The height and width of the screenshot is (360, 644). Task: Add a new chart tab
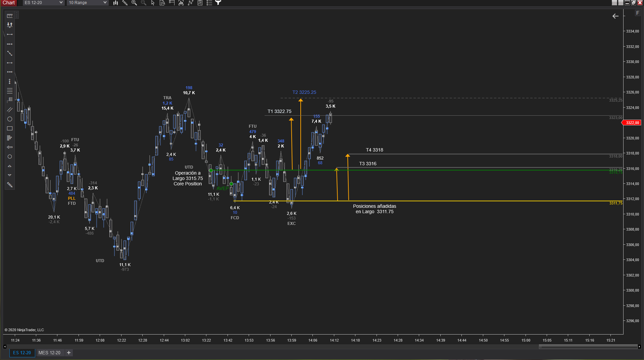[69, 353]
